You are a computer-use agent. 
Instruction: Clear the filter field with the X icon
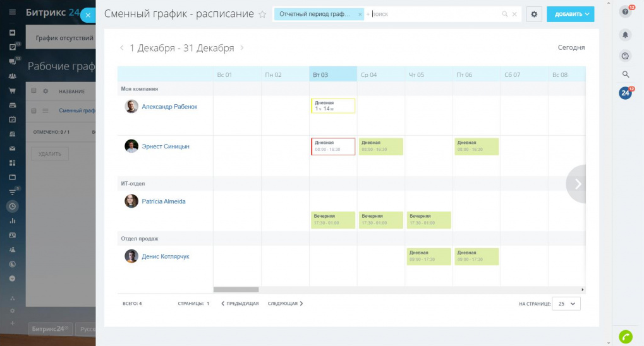(514, 14)
